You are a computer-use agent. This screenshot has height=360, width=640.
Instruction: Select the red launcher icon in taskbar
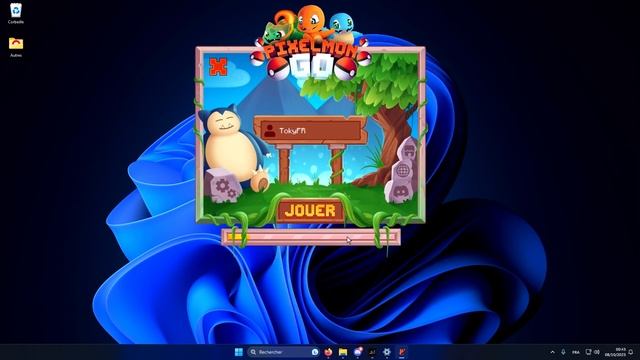pyautogui.click(x=402, y=352)
